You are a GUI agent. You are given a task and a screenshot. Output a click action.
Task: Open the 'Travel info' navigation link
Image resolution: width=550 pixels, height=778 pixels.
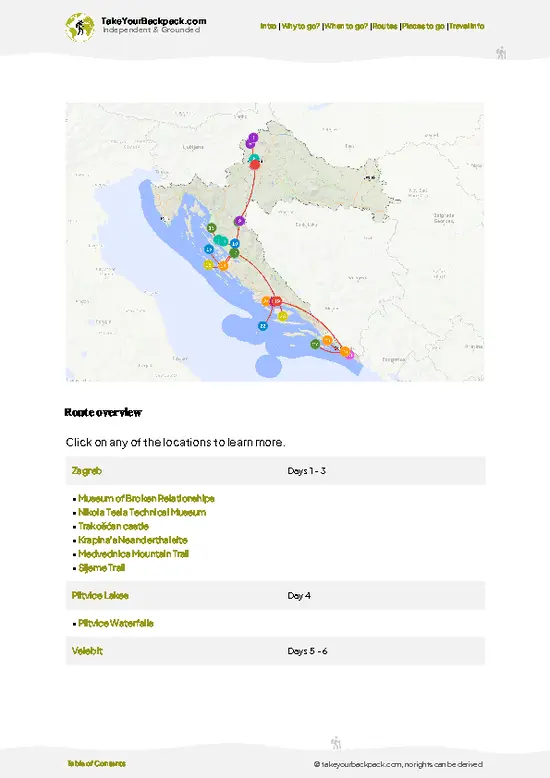pyautogui.click(x=467, y=26)
